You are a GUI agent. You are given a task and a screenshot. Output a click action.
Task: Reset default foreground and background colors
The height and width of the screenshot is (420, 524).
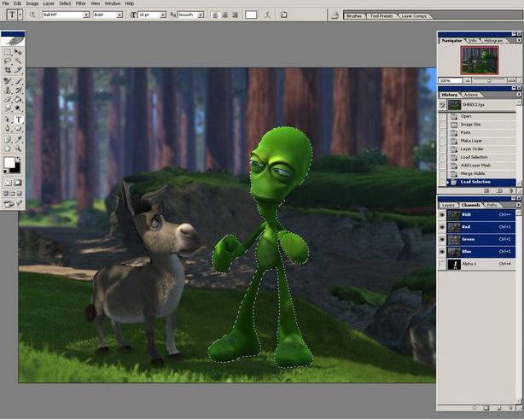(x=6, y=172)
